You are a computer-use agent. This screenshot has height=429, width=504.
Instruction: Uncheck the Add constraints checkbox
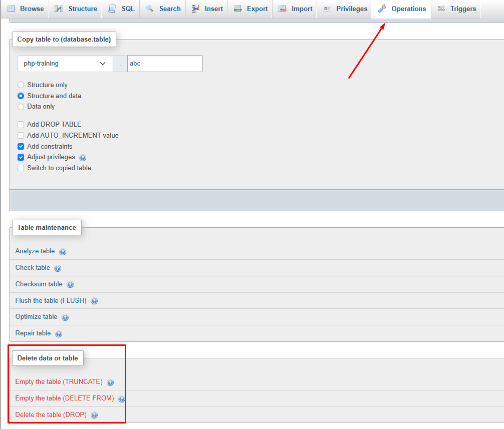21,147
